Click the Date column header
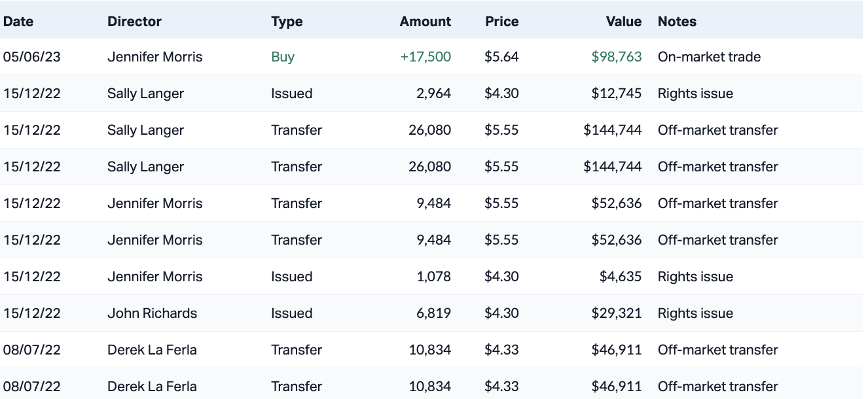 pyautogui.click(x=18, y=22)
